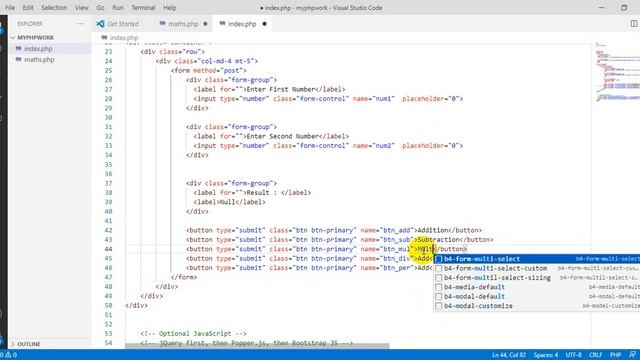Click form method="post" tag line
Viewport: 640px width, 360px height.
pyautogui.click(x=209, y=71)
